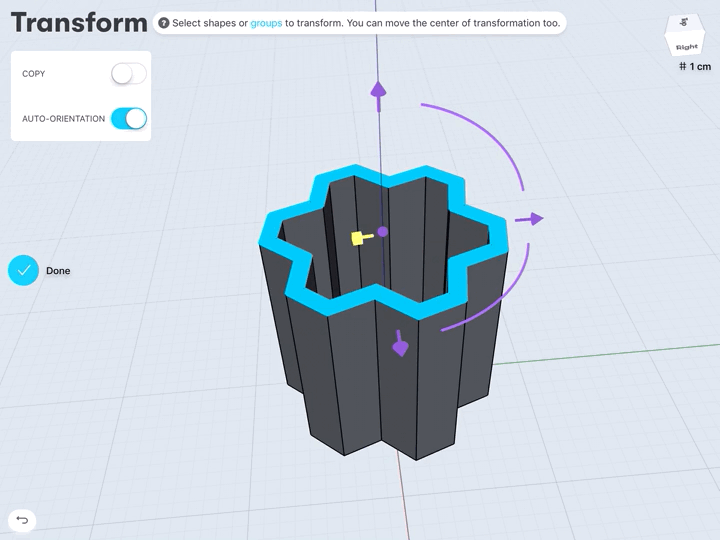Click the Transform heading
This screenshot has height=540, width=720.
point(79,23)
